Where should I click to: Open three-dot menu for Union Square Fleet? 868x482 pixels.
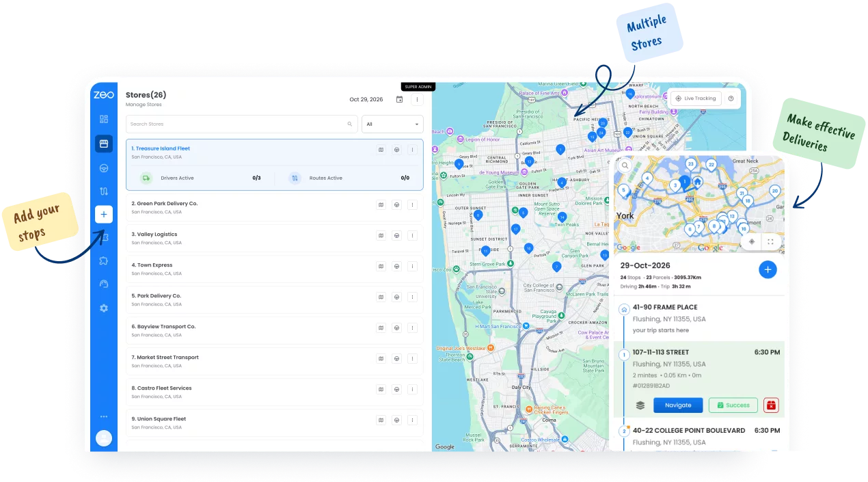point(412,420)
